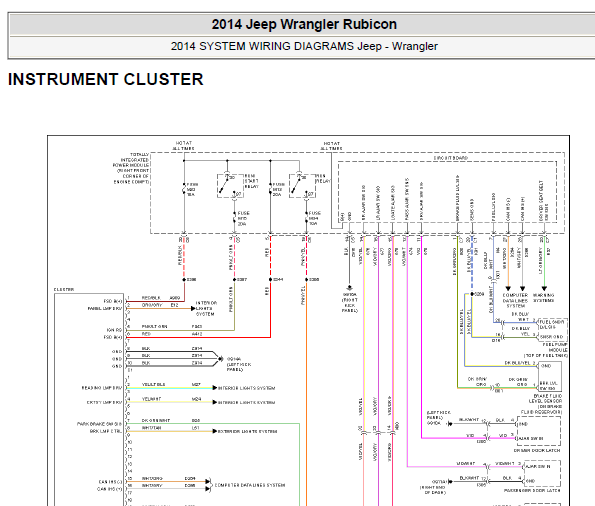
Task: Click "SNSR GND" in fuel pump module
Action: coord(551,337)
